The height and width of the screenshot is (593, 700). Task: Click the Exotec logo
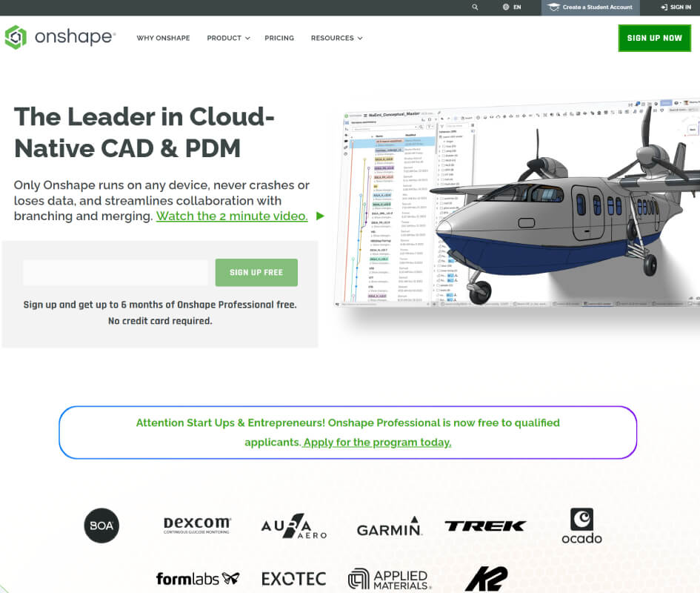(x=294, y=579)
